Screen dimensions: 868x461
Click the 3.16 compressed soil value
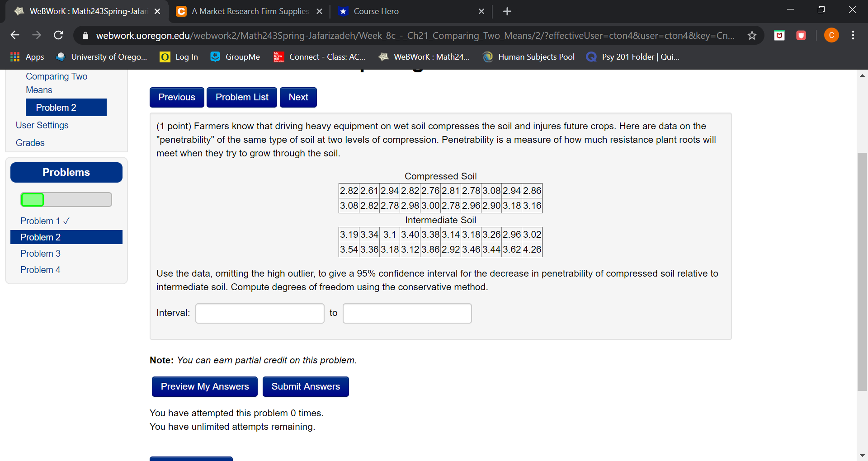[x=532, y=206]
